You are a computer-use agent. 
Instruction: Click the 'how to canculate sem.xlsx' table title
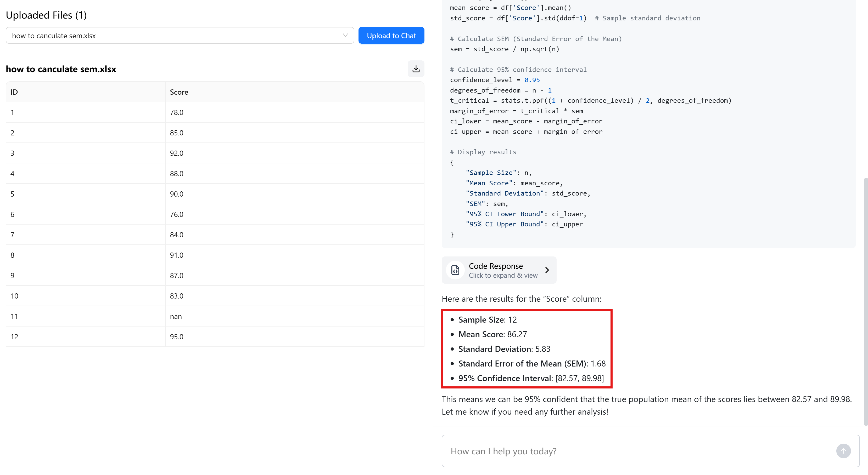[61, 69]
